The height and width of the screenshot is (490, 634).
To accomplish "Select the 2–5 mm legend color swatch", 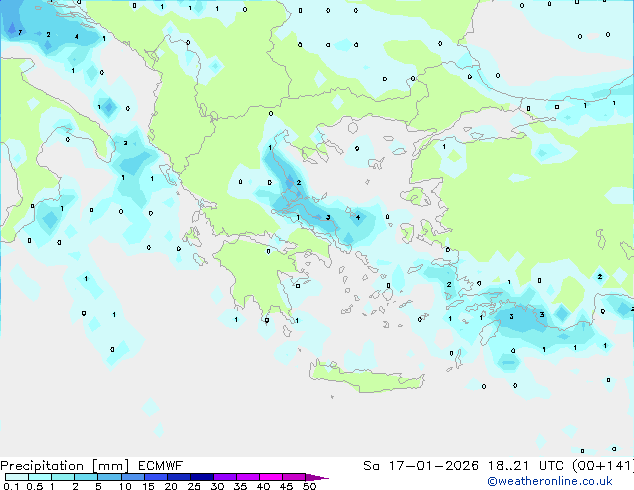I will pyautogui.click(x=86, y=477).
